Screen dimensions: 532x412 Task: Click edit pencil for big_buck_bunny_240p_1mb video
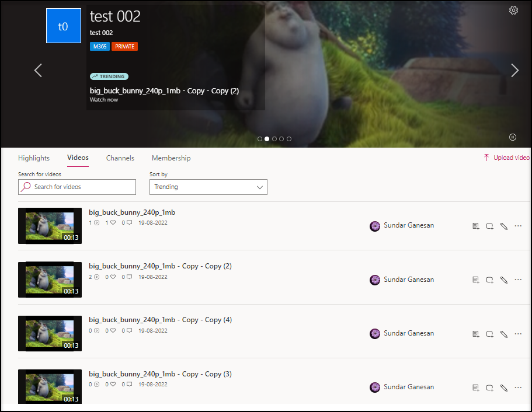504,226
